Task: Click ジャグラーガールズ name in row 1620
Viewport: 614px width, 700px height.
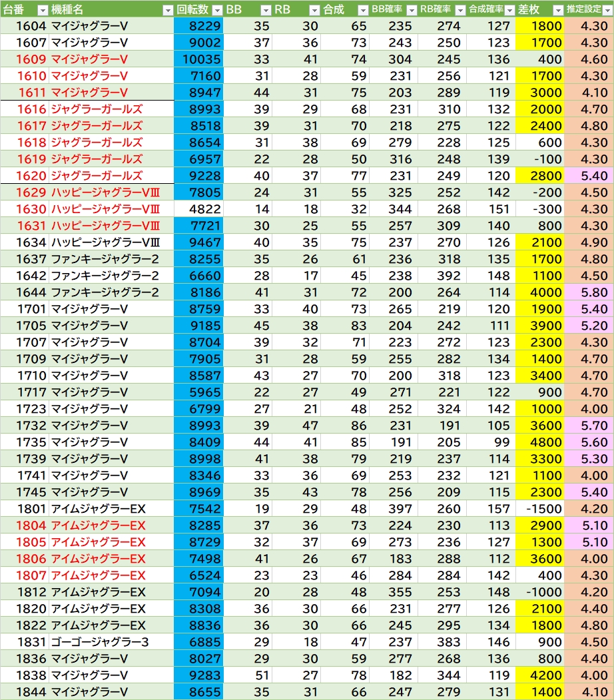Action: [x=97, y=175]
